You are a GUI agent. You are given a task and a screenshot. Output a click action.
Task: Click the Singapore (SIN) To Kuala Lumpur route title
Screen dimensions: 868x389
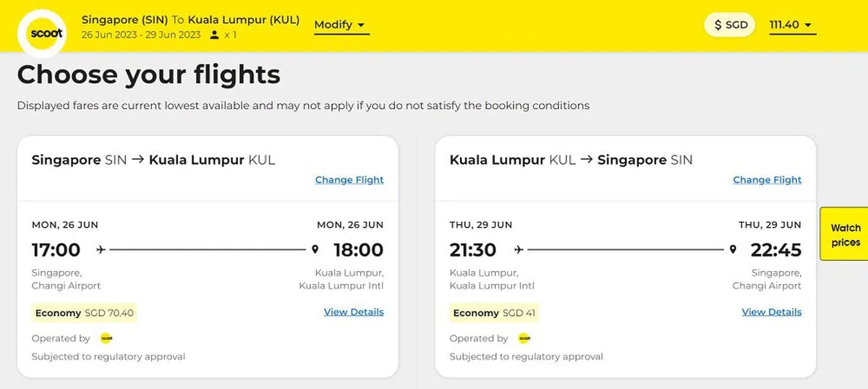click(190, 20)
